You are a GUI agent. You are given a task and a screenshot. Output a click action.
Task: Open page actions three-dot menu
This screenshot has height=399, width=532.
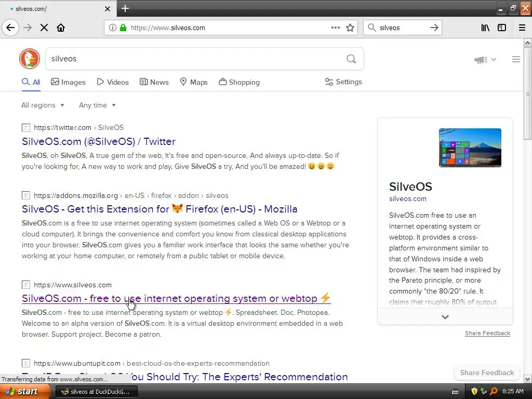(336, 28)
